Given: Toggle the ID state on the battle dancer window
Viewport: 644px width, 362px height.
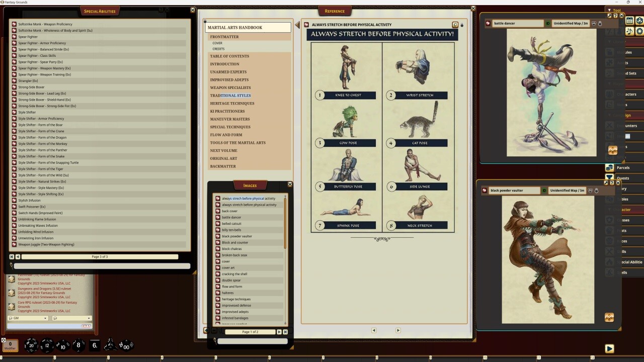Looking at the screenshot, I should coord(548,23).
